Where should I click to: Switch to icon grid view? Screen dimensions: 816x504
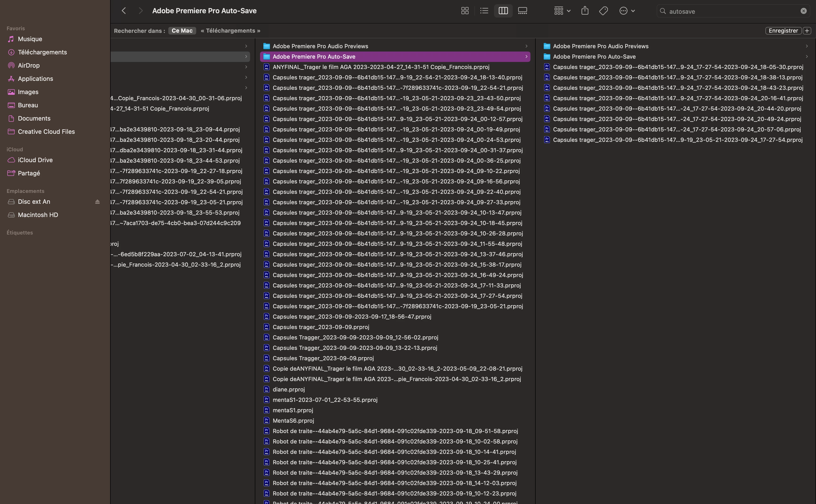pyautogui.click(x=465, y=11)
